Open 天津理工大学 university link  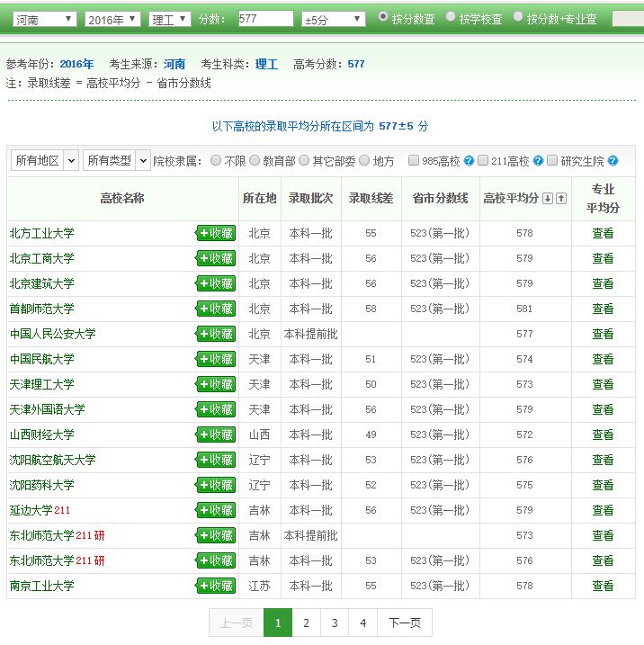(x=42, y=384)
